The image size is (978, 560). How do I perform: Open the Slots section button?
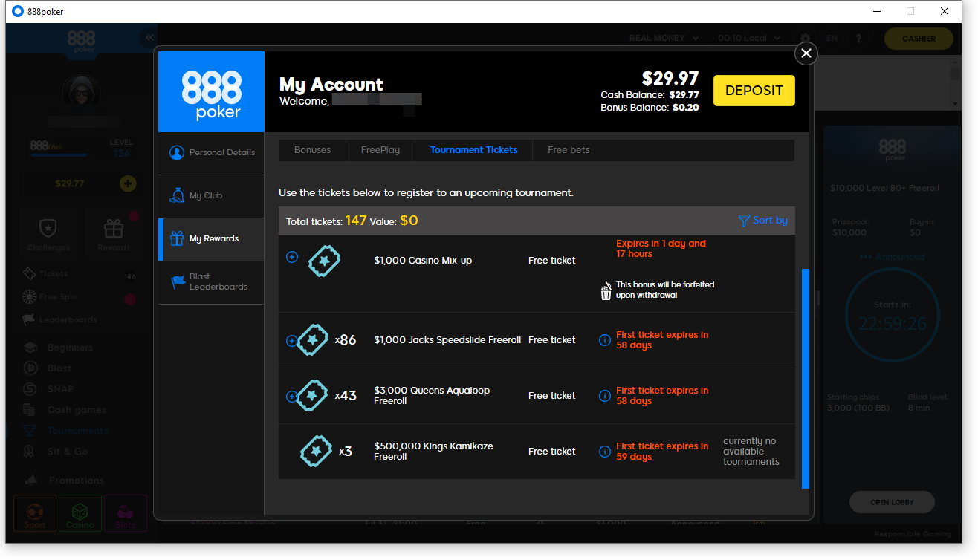(126, 514)
